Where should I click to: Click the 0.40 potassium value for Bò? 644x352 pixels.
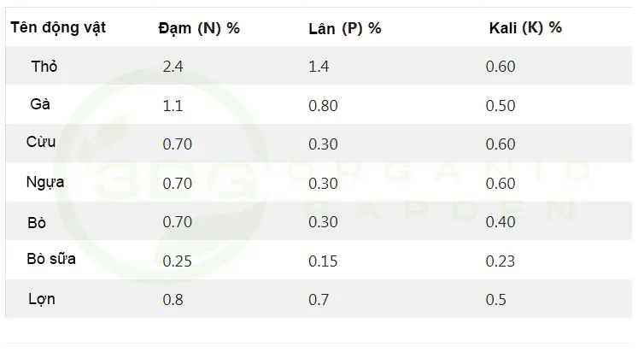coord(500,222)
